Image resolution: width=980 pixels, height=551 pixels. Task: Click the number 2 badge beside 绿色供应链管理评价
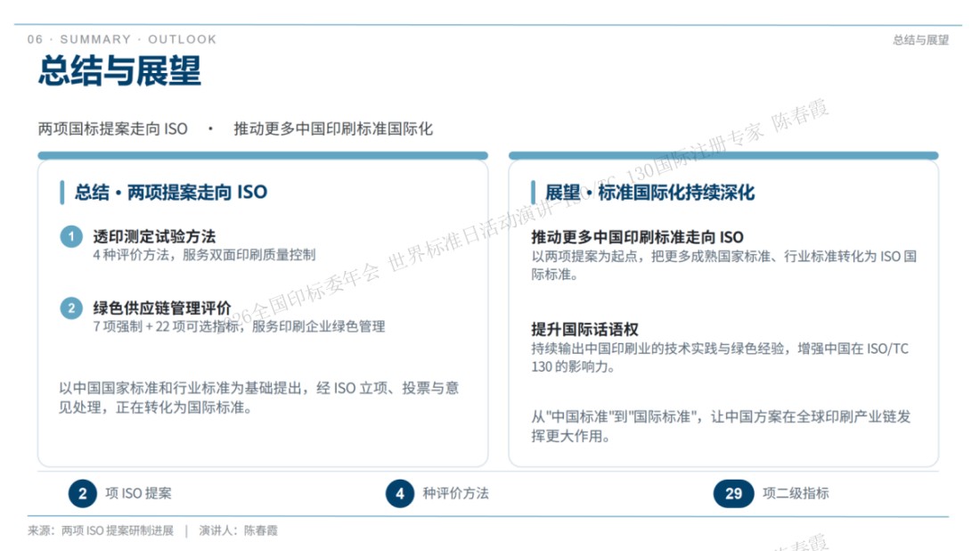pos(71,308)
